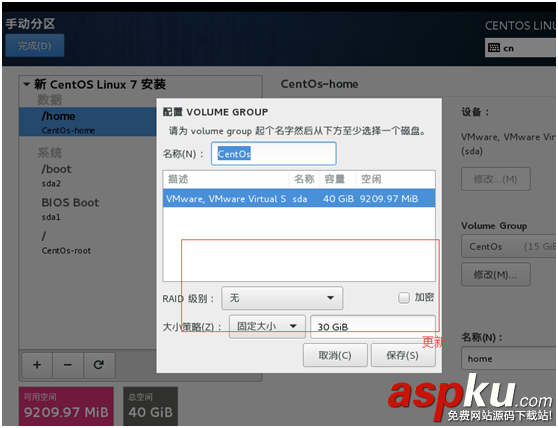The image size is (558, 428).
Task: Click the reload storage configuration icon
Action: point(99,365)
